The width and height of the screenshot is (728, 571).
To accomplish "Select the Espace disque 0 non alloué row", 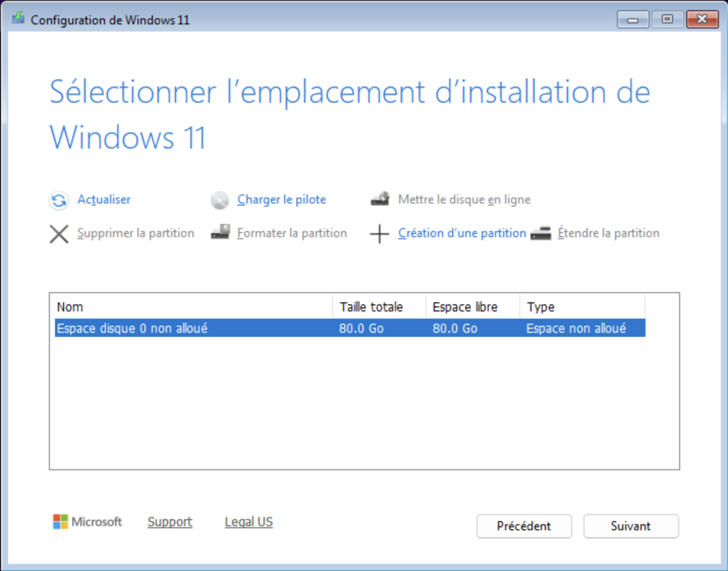I will click(350, 328).
